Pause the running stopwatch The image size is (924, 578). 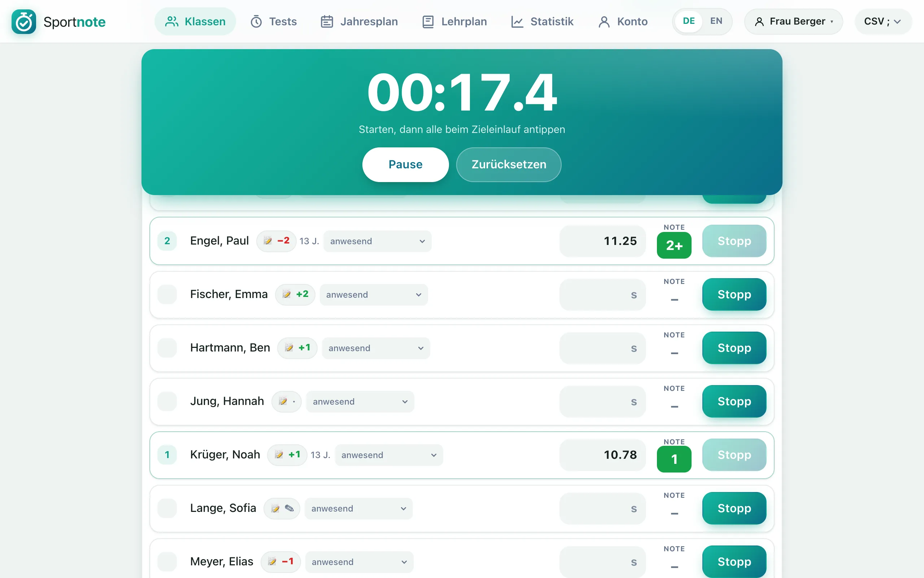click(405, 164)
